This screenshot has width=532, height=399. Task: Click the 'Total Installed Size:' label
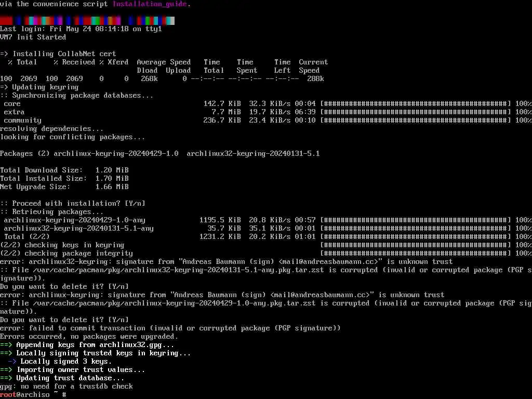coord(44,179)
